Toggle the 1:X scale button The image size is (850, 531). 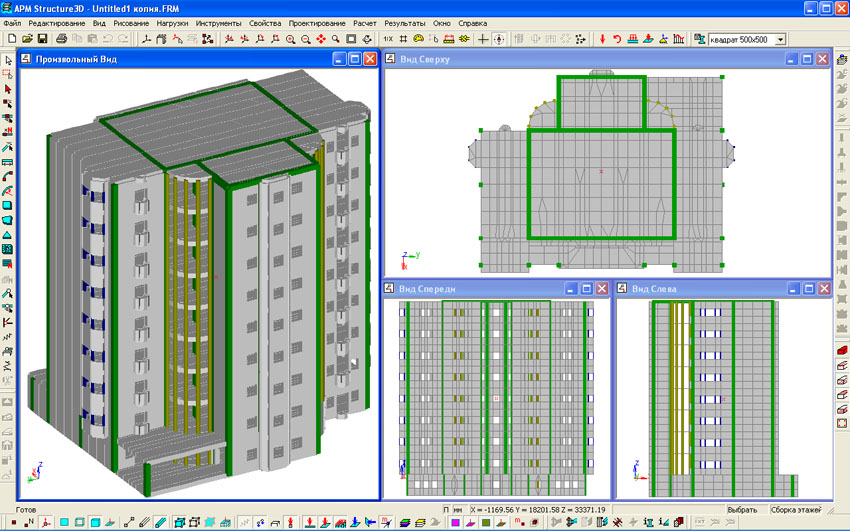387,39
